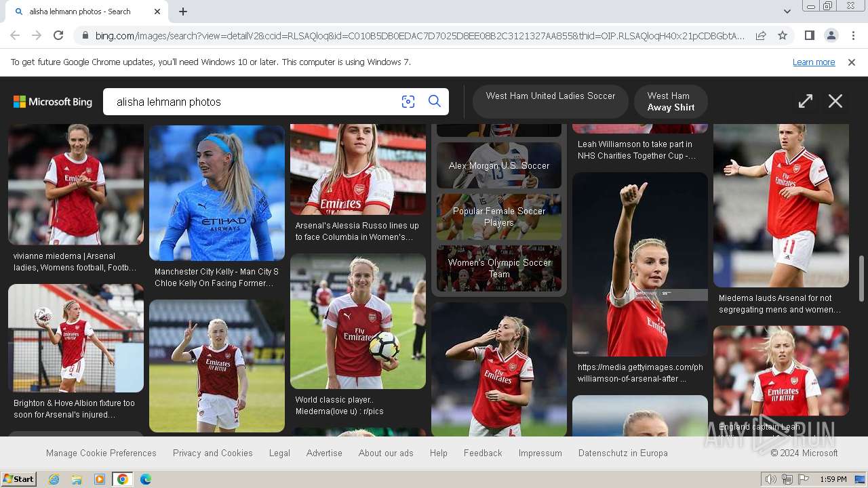Close the alisha lehmann photos tab

click(x=157, y=12)
